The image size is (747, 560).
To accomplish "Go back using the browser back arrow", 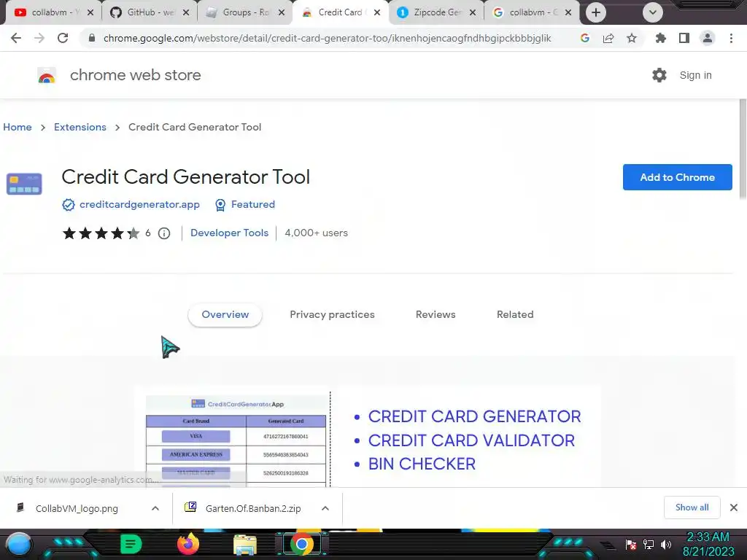I will pyautogui.click(x=16, y=38).
